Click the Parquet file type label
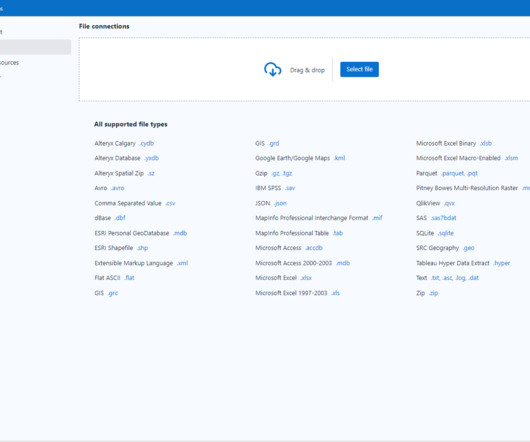Image resolution: width=530 pixels, height=442 pixels. tap(427, 173)
